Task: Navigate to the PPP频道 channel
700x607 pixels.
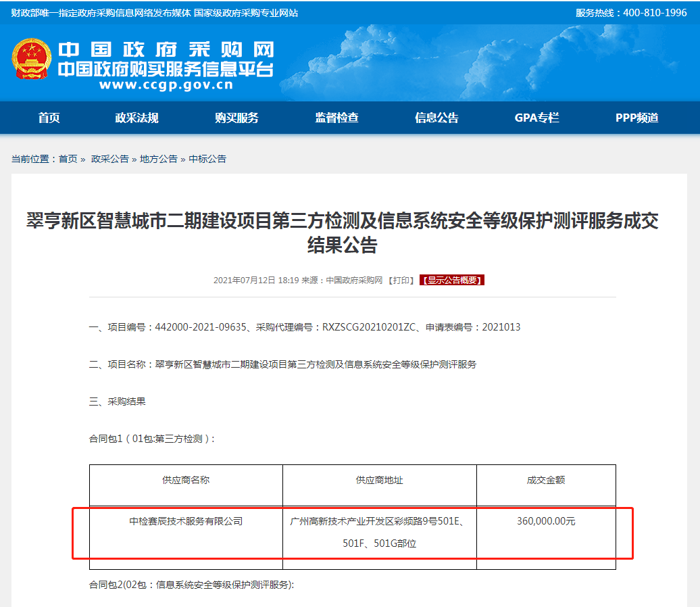Action: coord(636,118)
